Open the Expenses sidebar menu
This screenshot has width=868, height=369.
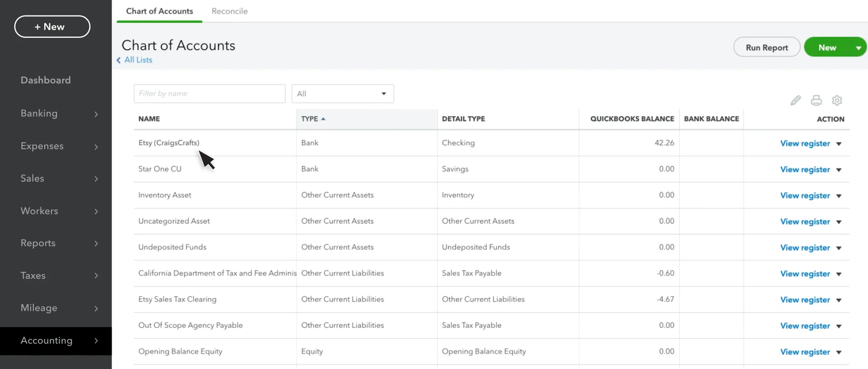(42, 146)
